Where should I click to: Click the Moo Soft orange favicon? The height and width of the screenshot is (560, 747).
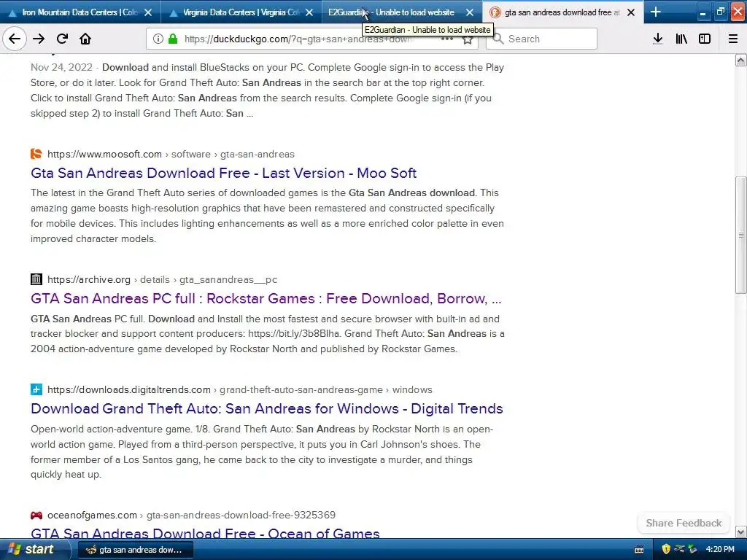point(36,154)
